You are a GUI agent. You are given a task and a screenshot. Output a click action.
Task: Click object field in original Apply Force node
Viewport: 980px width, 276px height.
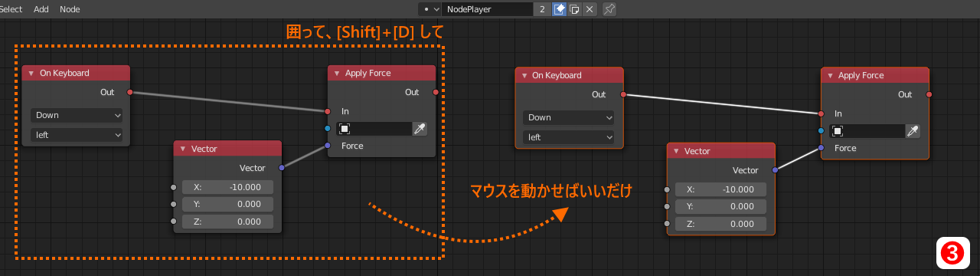374,129
